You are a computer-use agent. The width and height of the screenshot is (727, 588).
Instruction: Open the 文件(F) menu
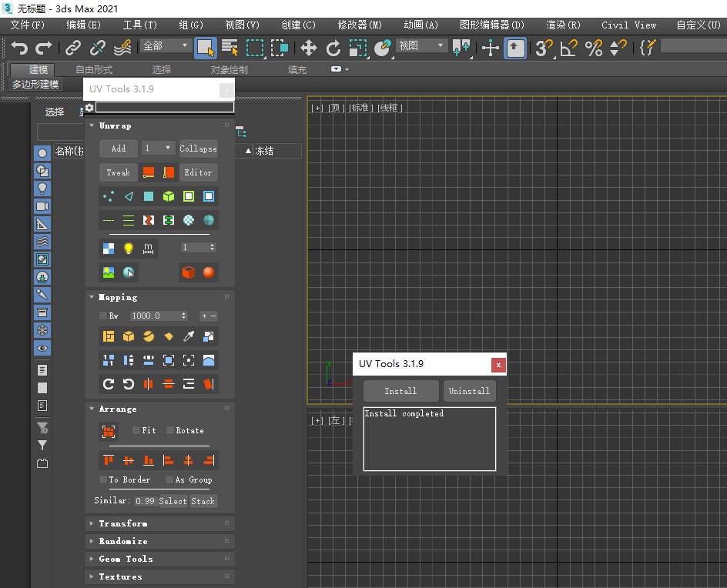(28, 25)
